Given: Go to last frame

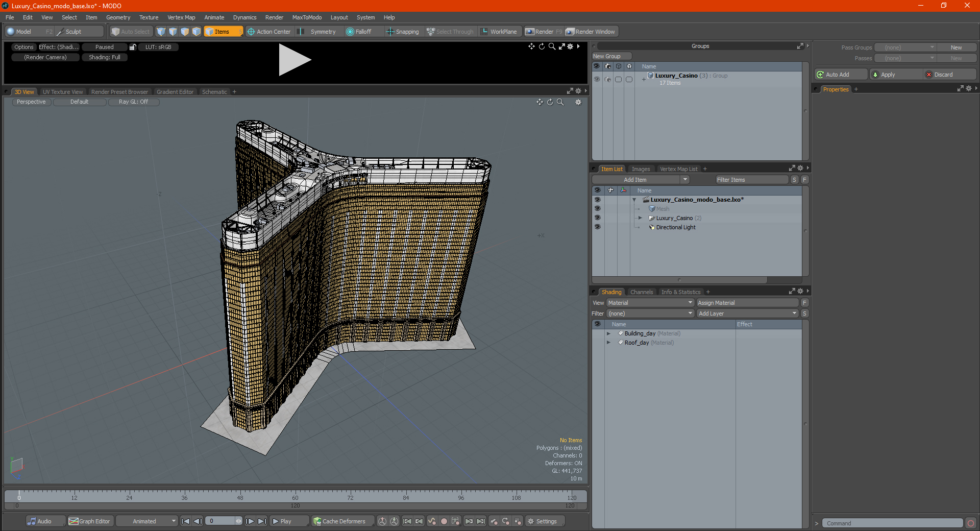Looking at the screenshot, I should (262, 521).
